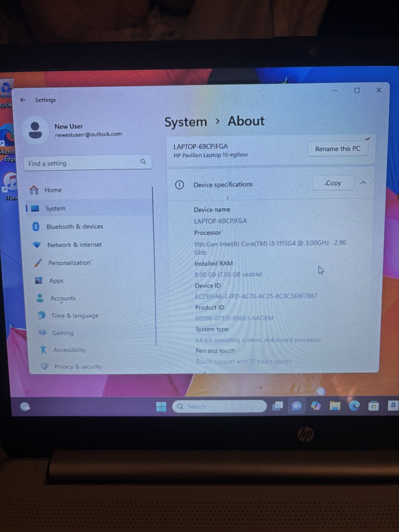This screenshot has width=399, height=532.
Task: Click the taskbar Search box
Action: click(x=219, y=406)
